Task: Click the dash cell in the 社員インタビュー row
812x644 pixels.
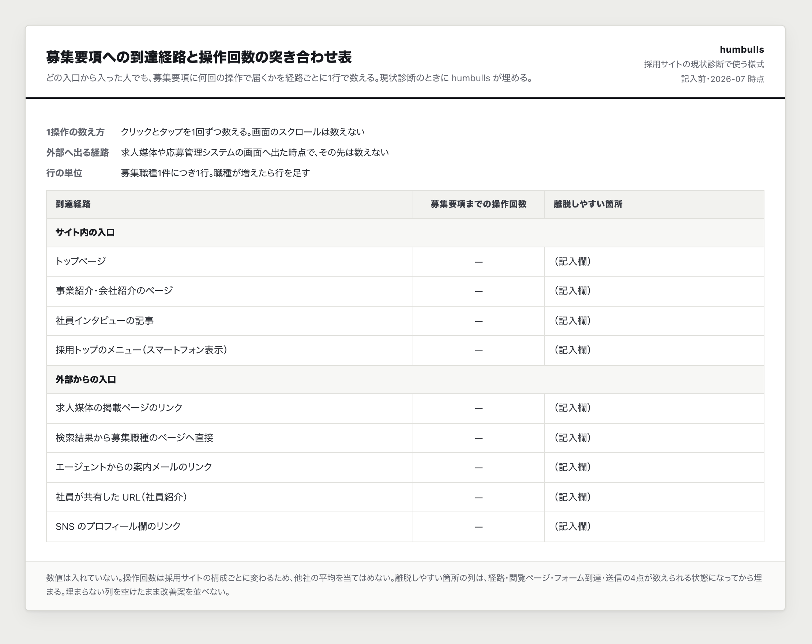Action: tap(479, 321)
